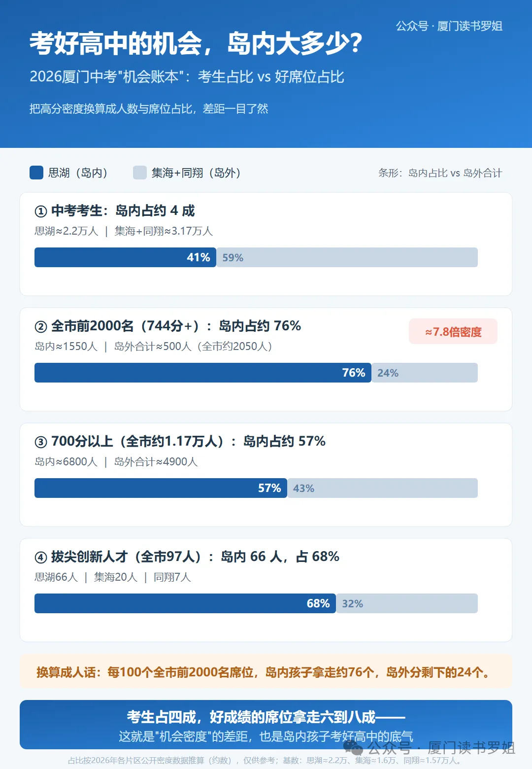Click the dark blue 思湖（岛内）legend swatch
The height and width of the screenshot is (769, 532).
click(x=36, y=173)
